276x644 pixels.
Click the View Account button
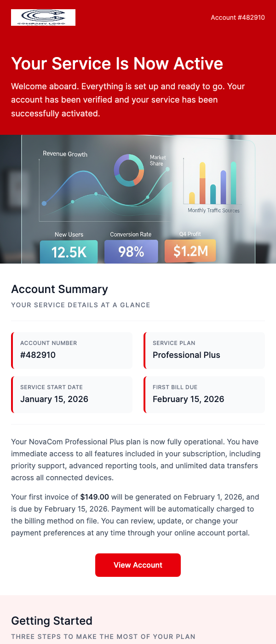pos(138,565)
